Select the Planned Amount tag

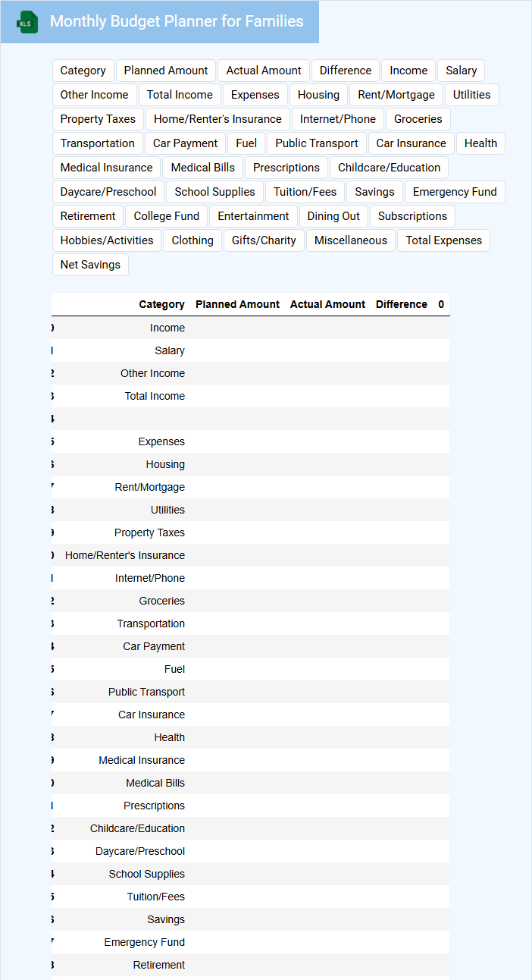pyautogui.click(x=165, y=71)
